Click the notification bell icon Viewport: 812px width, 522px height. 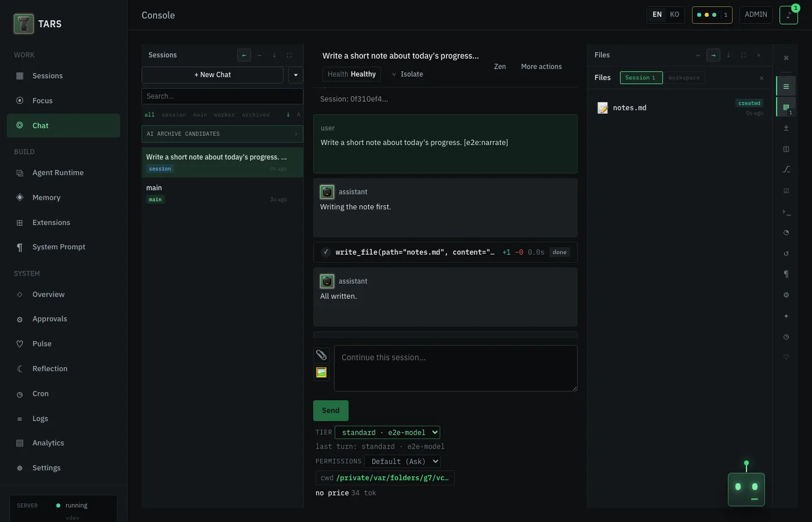point(788,15)
